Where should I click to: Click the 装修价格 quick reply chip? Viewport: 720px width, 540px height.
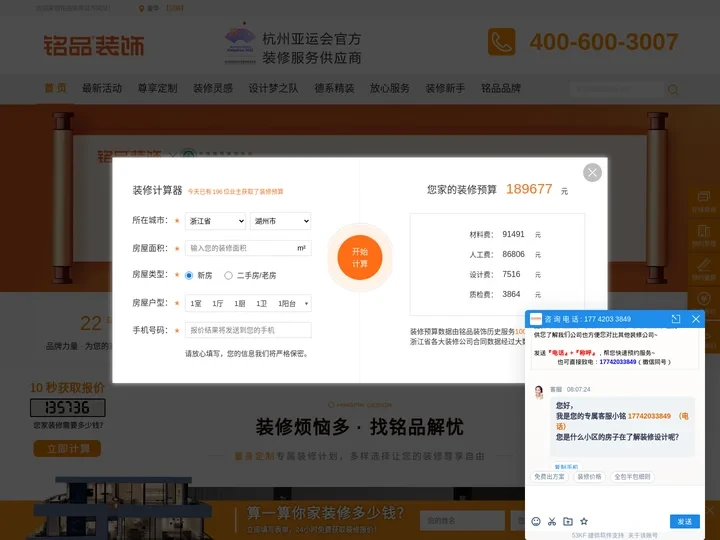point(589,477)
